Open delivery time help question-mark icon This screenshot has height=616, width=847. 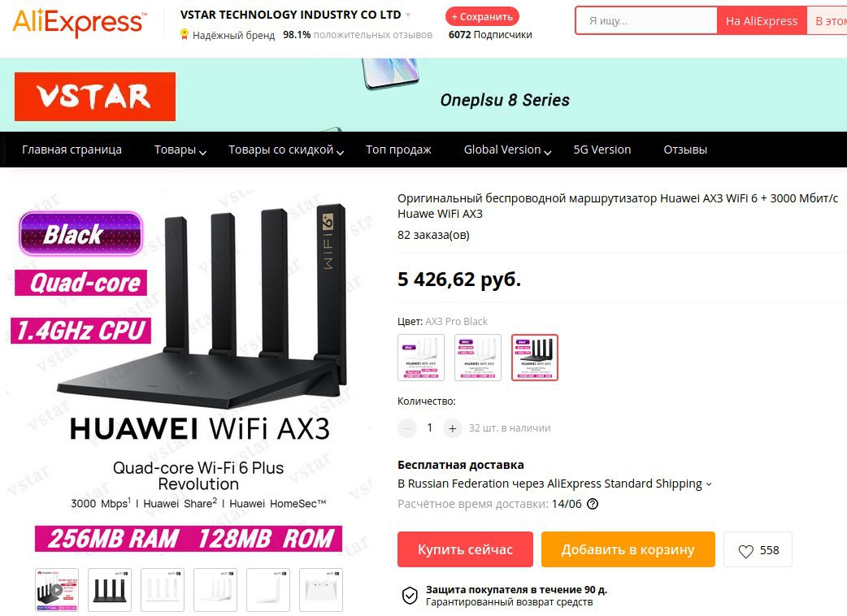click(593, 504)
